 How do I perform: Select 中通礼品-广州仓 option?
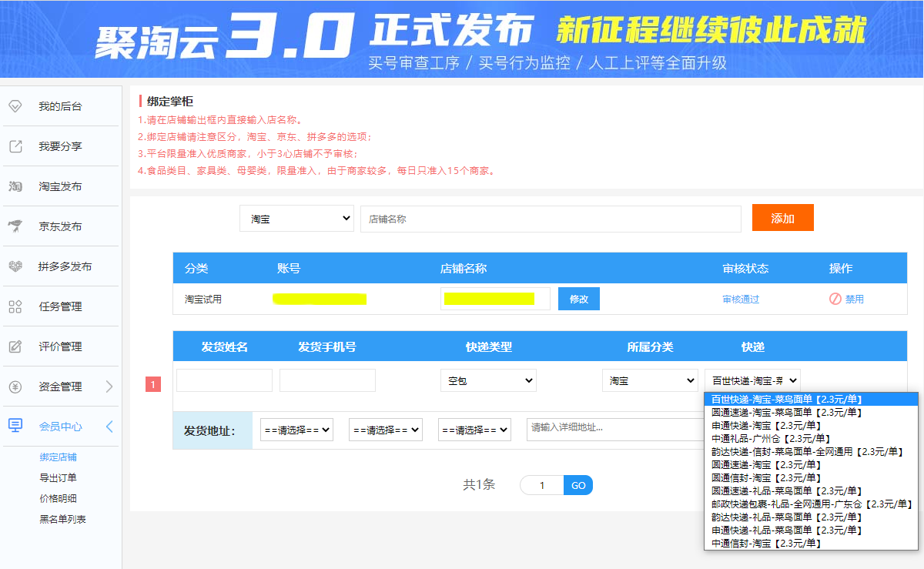811,439
